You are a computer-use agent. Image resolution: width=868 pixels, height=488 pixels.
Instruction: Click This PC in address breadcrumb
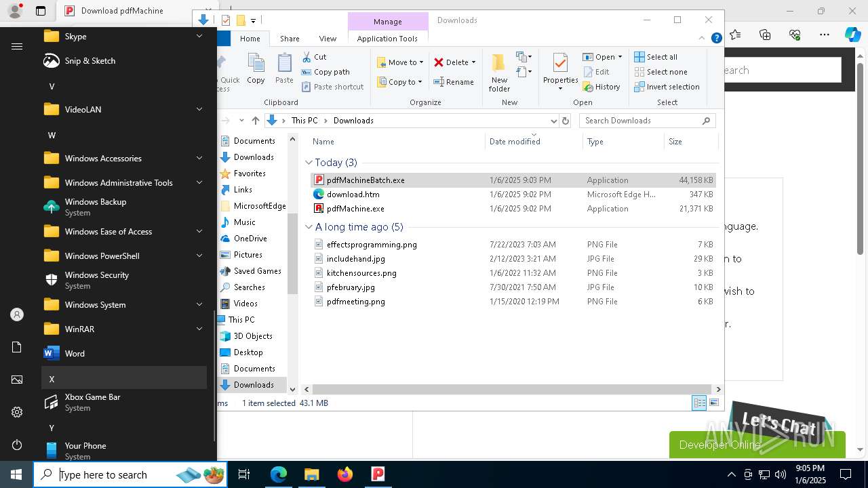pyautogui.click(x=304, y=121)
